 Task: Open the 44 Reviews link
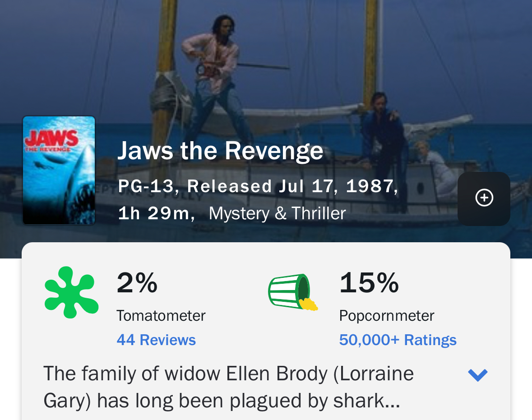pos(156,340)
